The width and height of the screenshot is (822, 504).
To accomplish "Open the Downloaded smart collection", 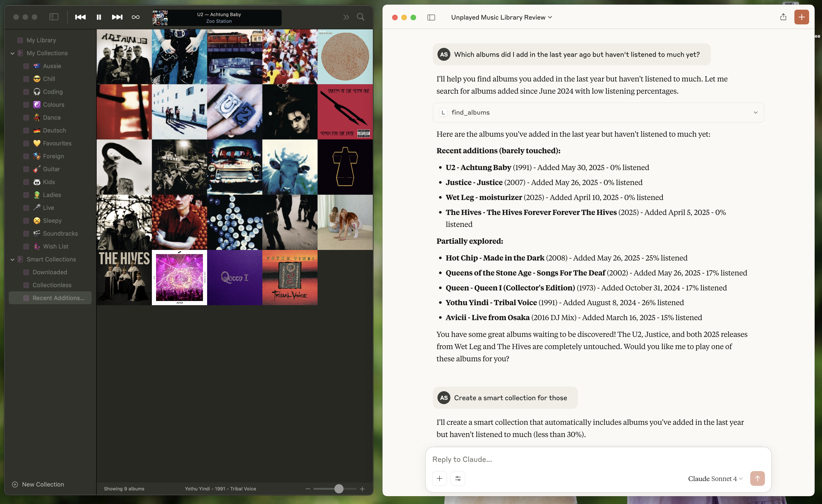I will click(50, 272).
